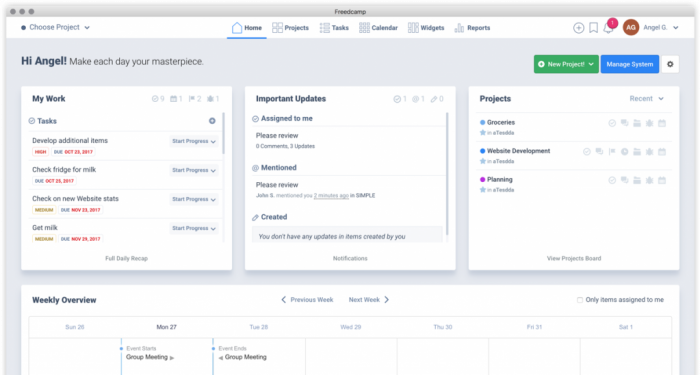Go to Next Week in Weekly Overview
The width and height of the screenshot is (700, 375).
(x=369, y=300)
